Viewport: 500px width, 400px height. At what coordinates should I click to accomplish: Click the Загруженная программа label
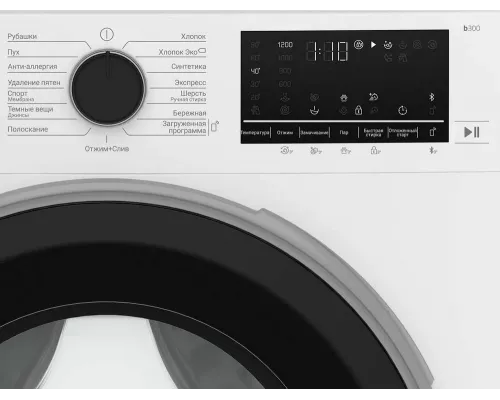(x=184, y=127)
